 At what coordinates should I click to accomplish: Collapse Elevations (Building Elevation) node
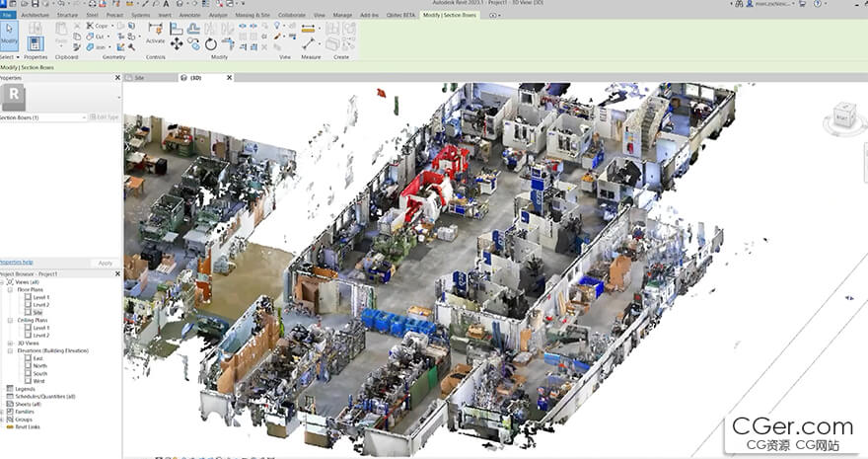tap(10, 350)
